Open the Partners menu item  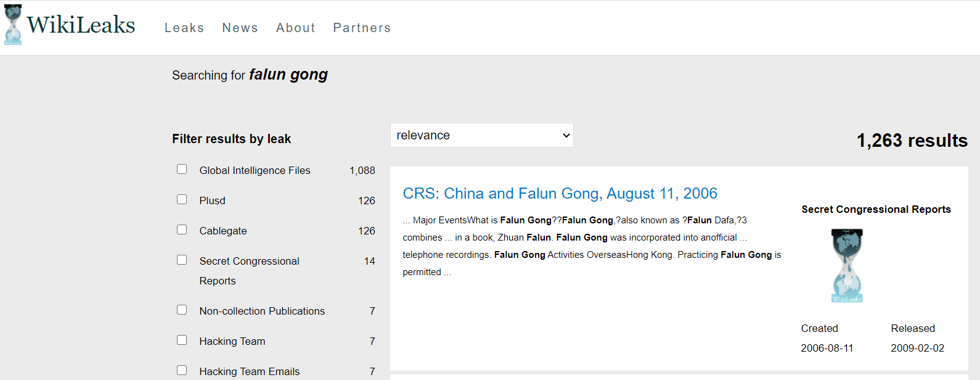pos(362,28)
